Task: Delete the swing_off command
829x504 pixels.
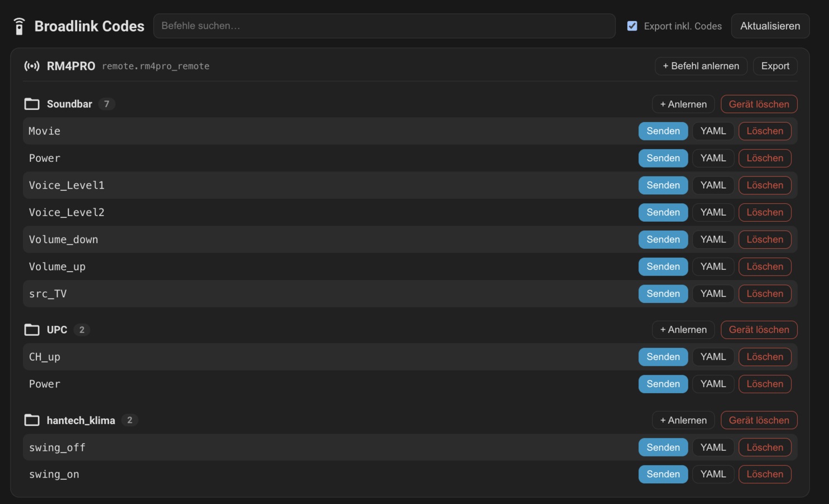Action: (x=765, y=447)
